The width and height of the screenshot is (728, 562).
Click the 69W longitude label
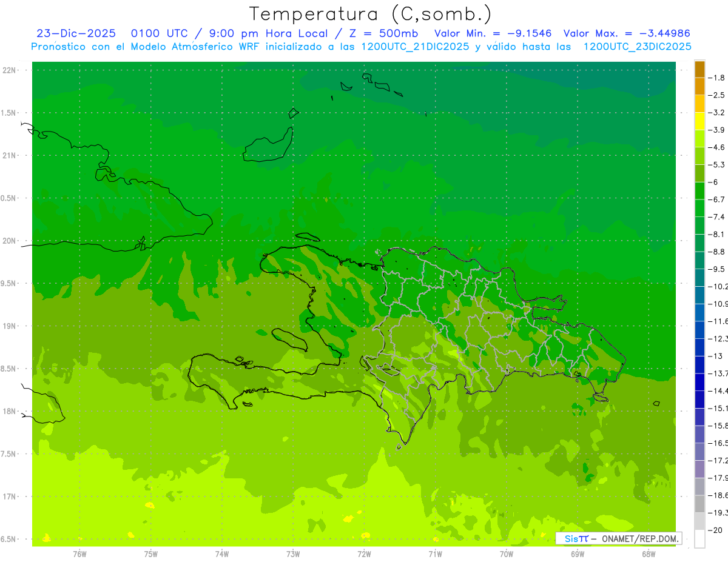tap(578, 554)
